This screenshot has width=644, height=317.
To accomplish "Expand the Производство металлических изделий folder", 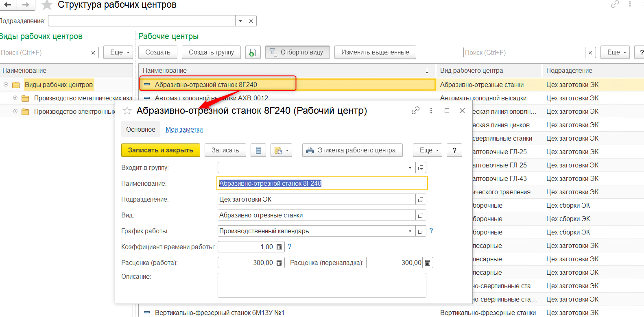I will click(x=15, y=98).
